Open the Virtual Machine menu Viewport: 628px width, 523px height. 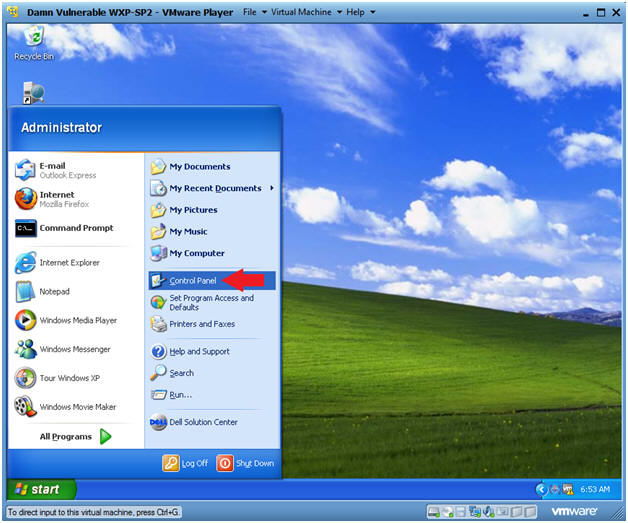click(x=306, y=12)
